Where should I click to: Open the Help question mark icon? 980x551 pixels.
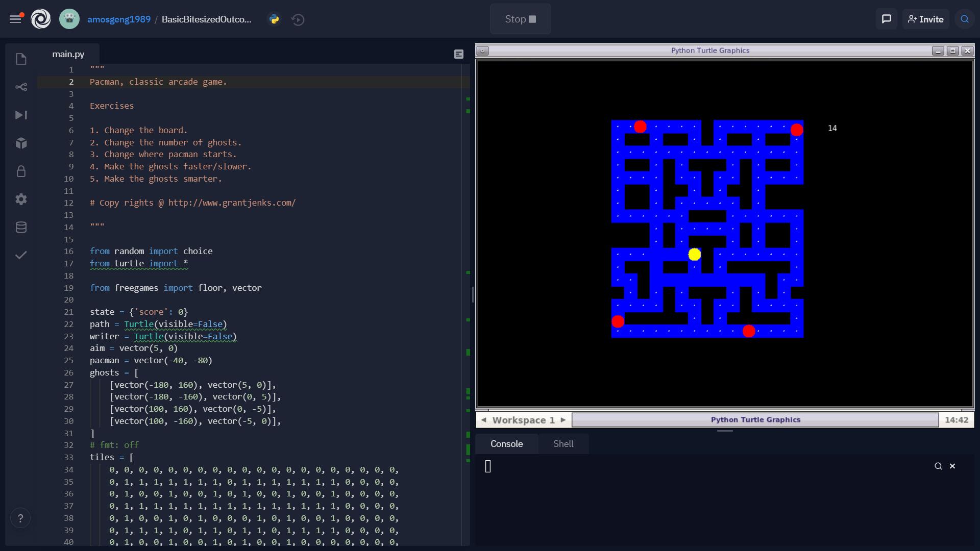coord(20,518)
